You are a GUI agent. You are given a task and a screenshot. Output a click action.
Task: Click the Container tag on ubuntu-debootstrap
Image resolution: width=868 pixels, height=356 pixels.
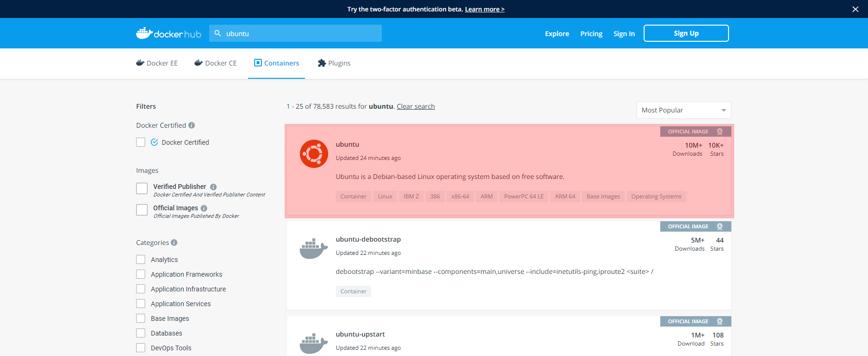[353, 291]
